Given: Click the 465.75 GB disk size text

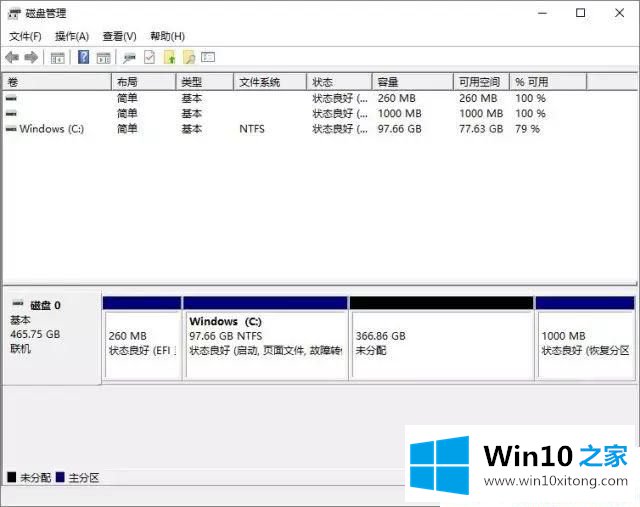Looking at the screenshot, I should [x=35, y=334].
